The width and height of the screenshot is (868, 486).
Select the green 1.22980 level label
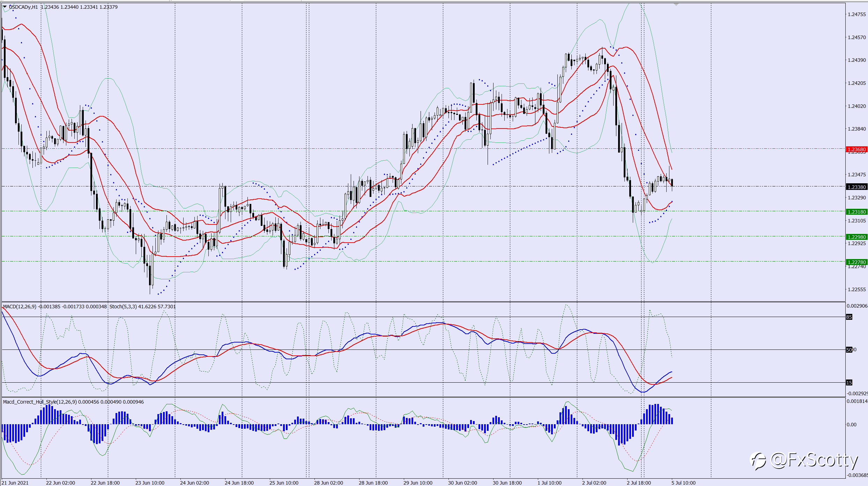856,237
